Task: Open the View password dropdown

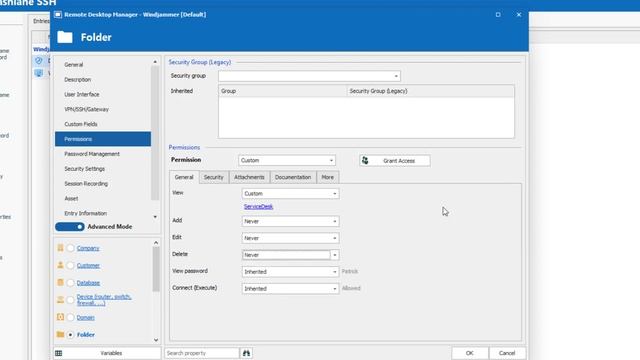Action: pos(290,271)
